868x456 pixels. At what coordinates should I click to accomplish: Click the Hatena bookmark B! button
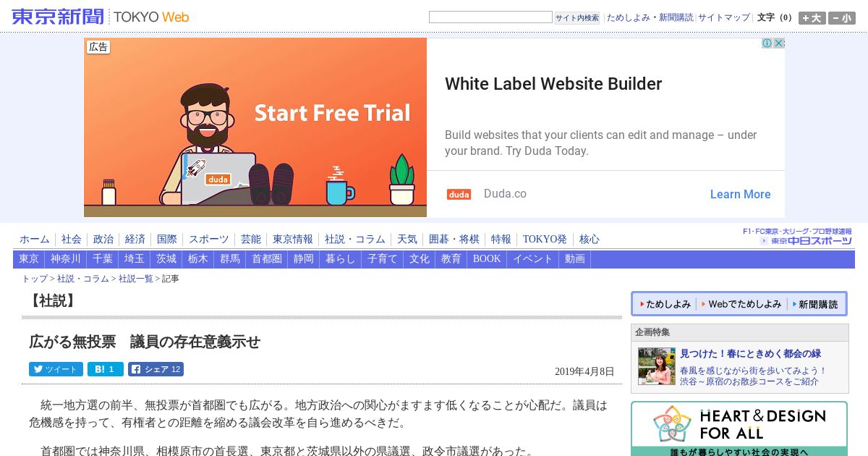click(106, 369)
